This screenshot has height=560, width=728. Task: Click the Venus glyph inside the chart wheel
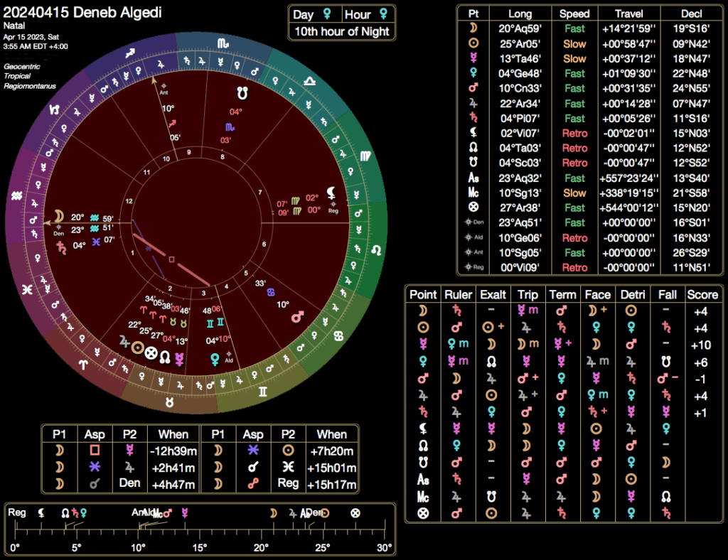[215, 359]
